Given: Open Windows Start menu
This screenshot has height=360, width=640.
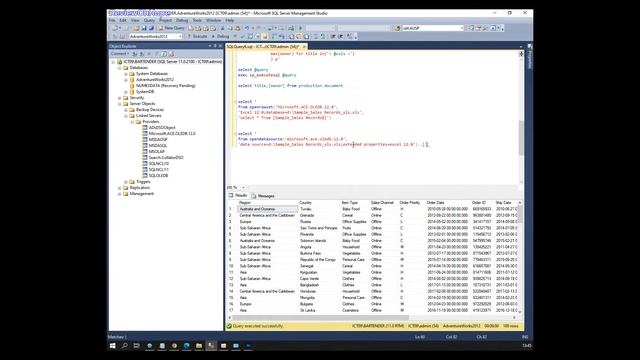Looking at the screenshot, I should click(113, 346).
